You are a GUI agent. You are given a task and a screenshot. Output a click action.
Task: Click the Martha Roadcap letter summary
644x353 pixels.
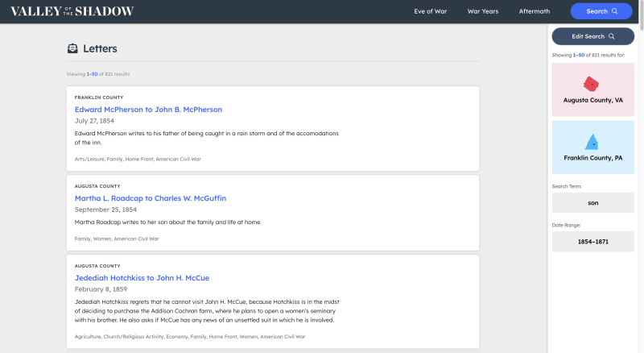coord(168,222)
